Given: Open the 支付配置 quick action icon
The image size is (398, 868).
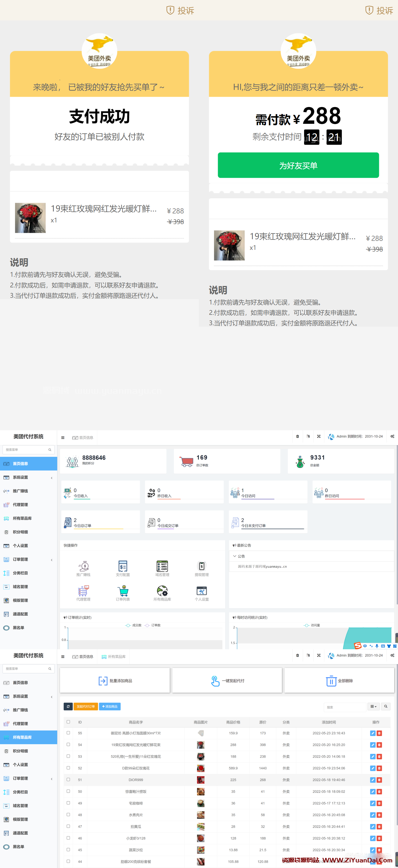Looking at the screenshot, I should (x=123, y=569).
